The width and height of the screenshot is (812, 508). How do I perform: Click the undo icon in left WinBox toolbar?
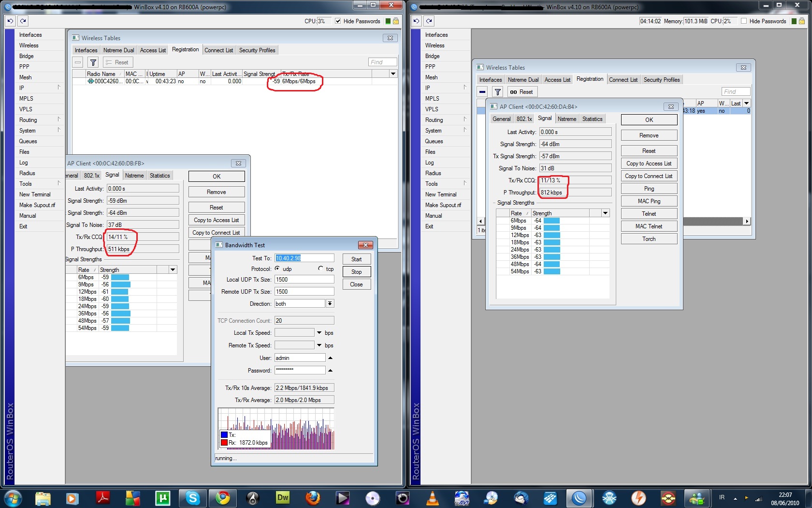coord(10,21)
